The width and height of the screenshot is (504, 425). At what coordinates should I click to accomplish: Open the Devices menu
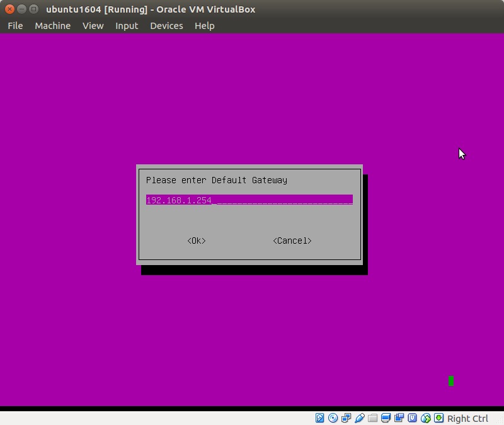point(166,26)
